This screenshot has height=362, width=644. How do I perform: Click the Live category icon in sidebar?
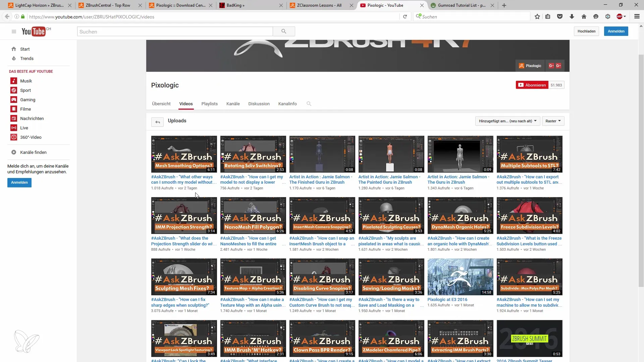coord(13,128)
